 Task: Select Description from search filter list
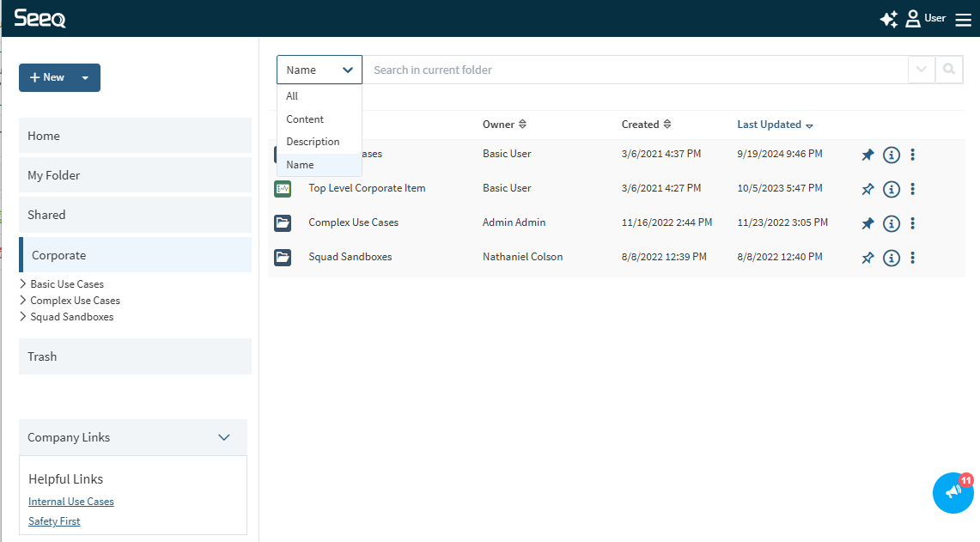point(313,142)
